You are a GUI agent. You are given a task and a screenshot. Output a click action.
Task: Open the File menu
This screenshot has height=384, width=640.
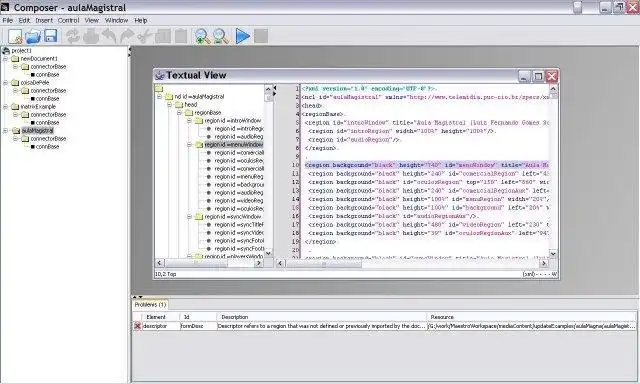[7, 20]
